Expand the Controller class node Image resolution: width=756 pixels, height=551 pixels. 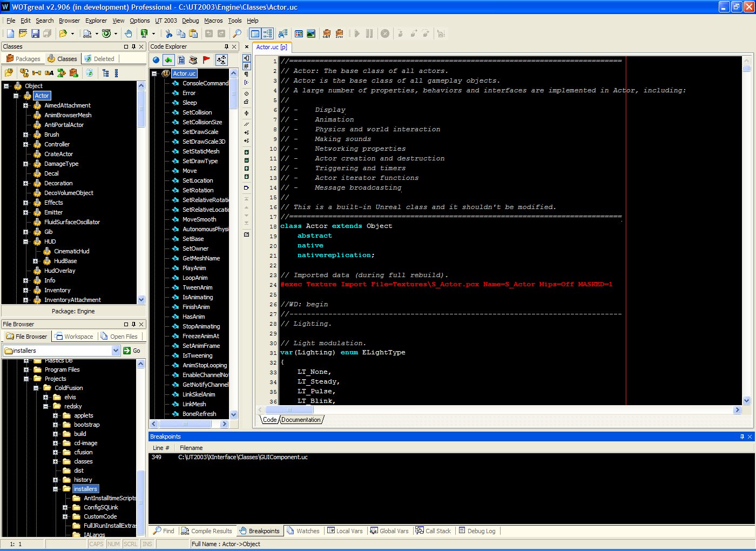(x=25, y=144)
